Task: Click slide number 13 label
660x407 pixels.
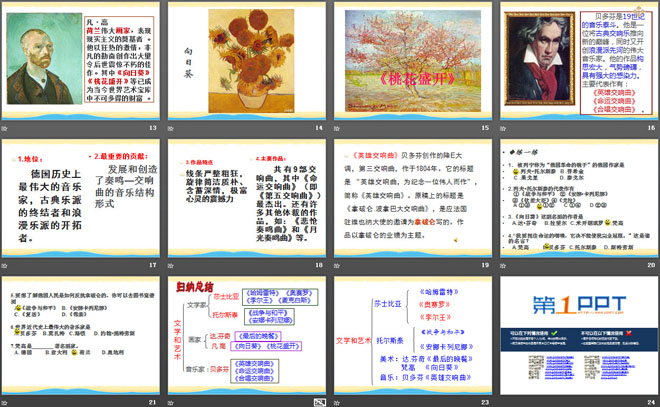Action: [x=152, y=128]
